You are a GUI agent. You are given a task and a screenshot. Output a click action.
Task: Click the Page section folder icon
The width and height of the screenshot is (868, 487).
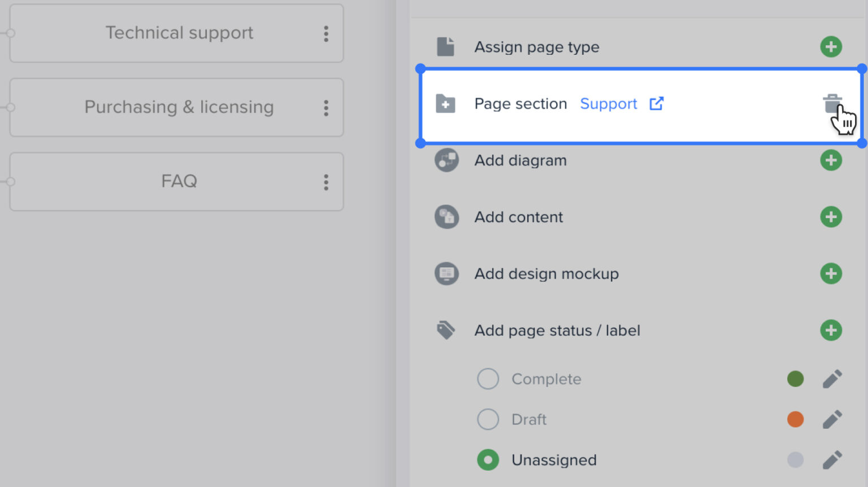point(446,104)
